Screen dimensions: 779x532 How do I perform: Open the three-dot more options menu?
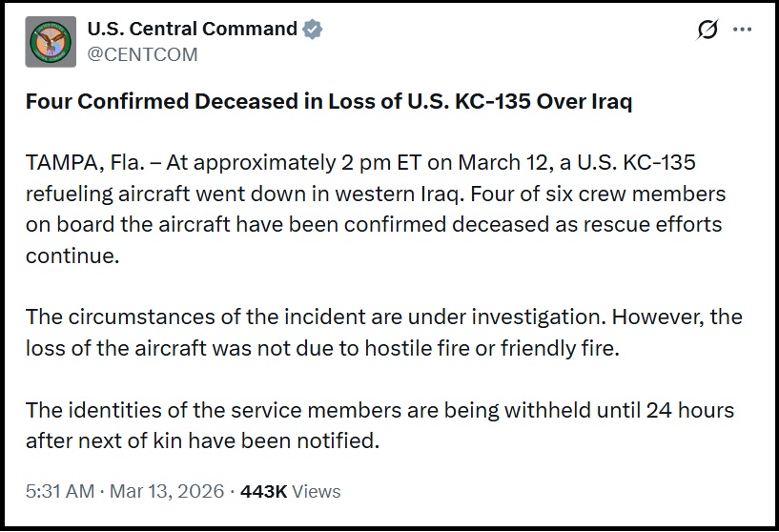(x=743, y=30)
